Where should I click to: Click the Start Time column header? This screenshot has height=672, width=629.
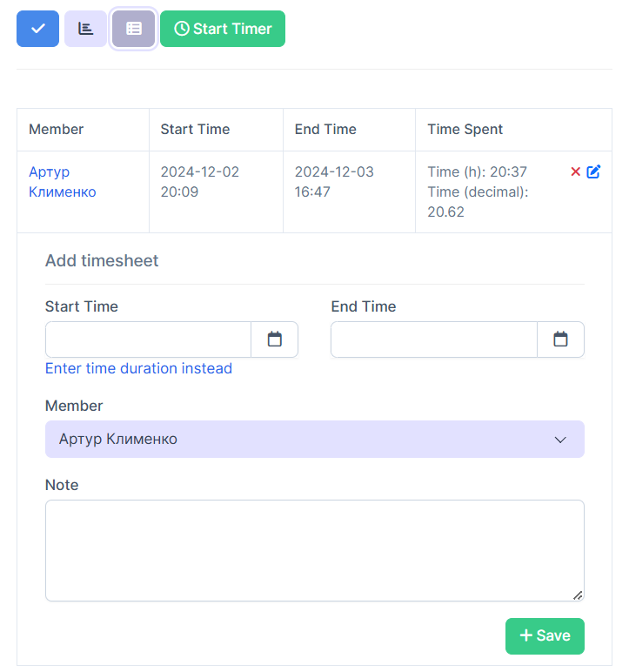[195, 130]
